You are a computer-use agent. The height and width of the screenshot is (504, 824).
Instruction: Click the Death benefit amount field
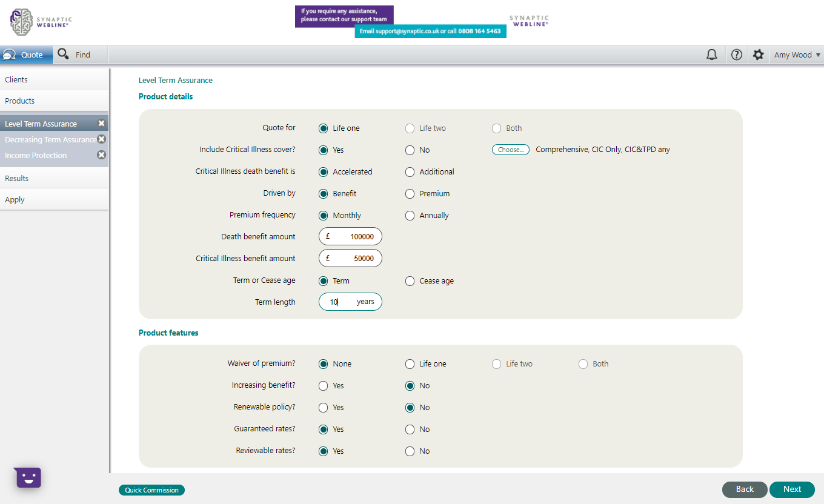tap(350, 237)
